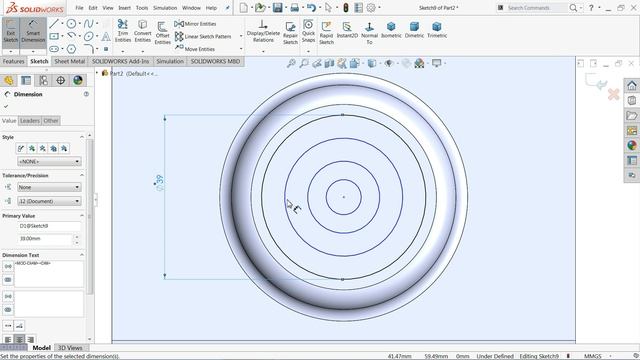Image resolution: width=640 pixels, height=360 pixels.
Task: Click the 39.00mm primary value field
Action: tap(45, 238)
